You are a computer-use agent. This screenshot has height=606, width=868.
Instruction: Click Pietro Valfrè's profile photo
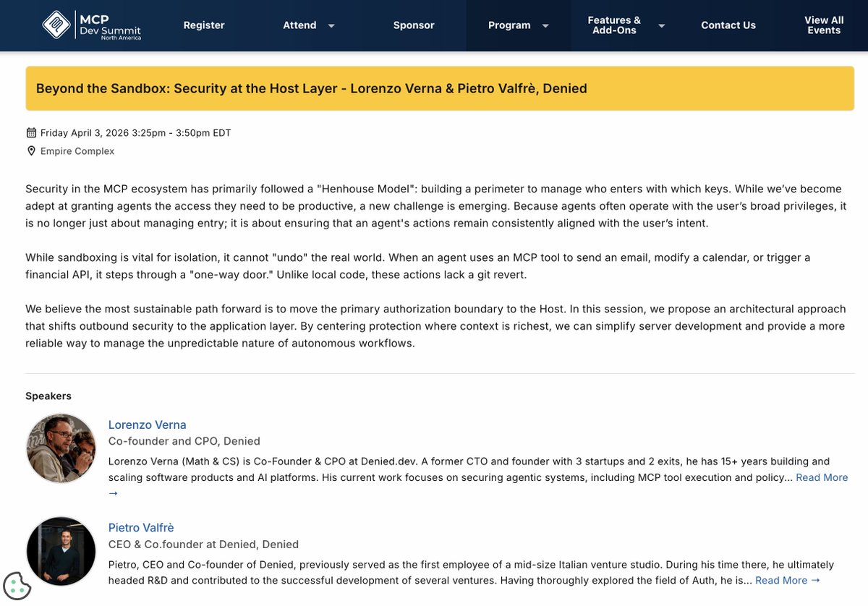coord(61,551)
